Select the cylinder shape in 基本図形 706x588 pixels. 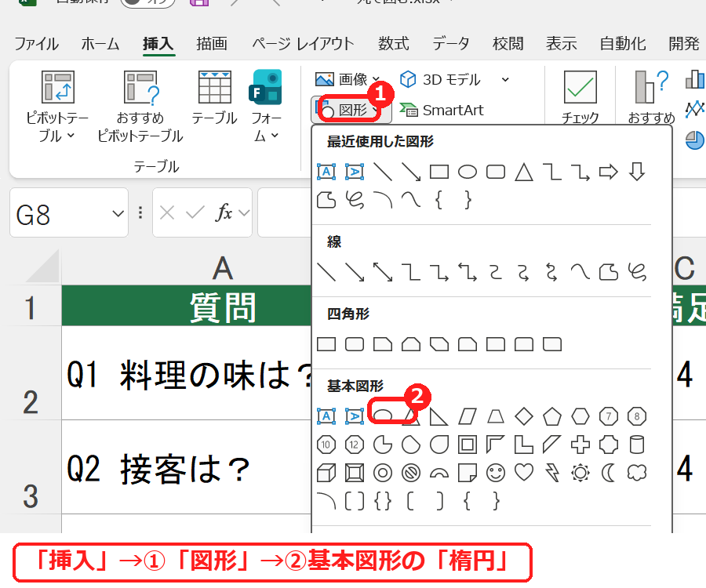coord(637,445)
